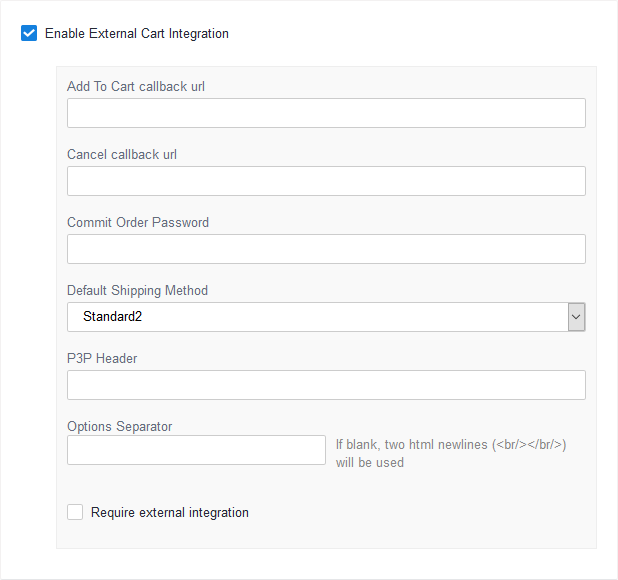Click the P3P Header label
618x580 pixels.
[102, 359]
